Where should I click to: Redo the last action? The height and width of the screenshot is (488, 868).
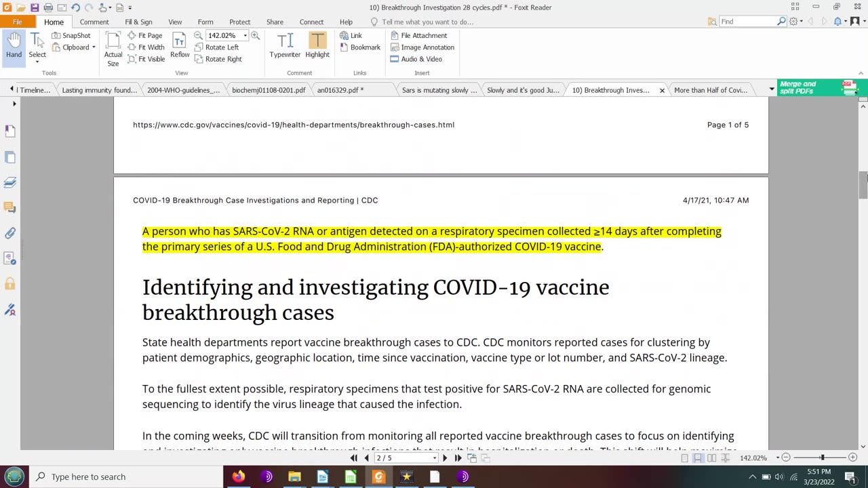coord(89,7)
